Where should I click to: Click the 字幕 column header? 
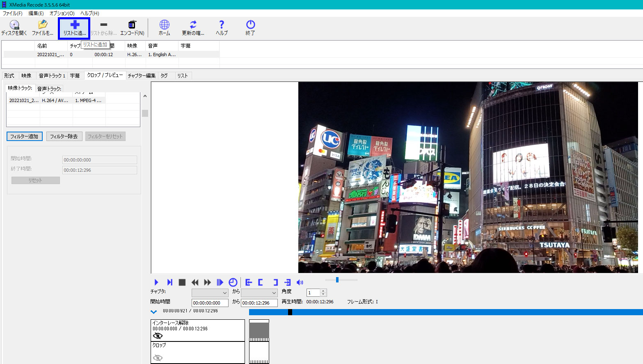[x=199, y=45]
